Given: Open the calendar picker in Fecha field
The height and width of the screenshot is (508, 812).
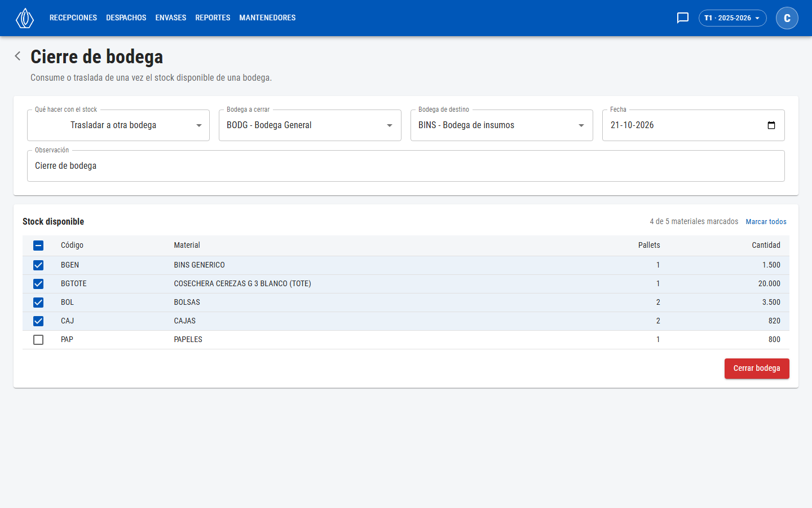Looking at the screenshot, I should coord(771,125).
